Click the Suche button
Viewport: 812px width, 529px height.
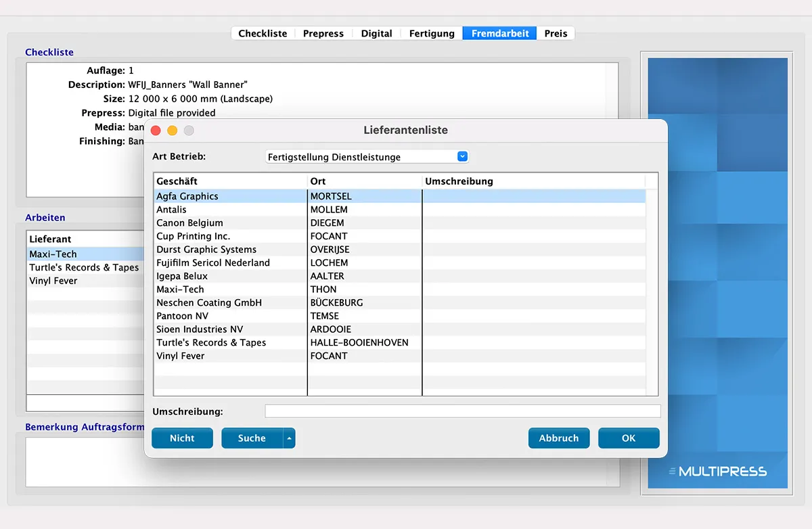252,438
